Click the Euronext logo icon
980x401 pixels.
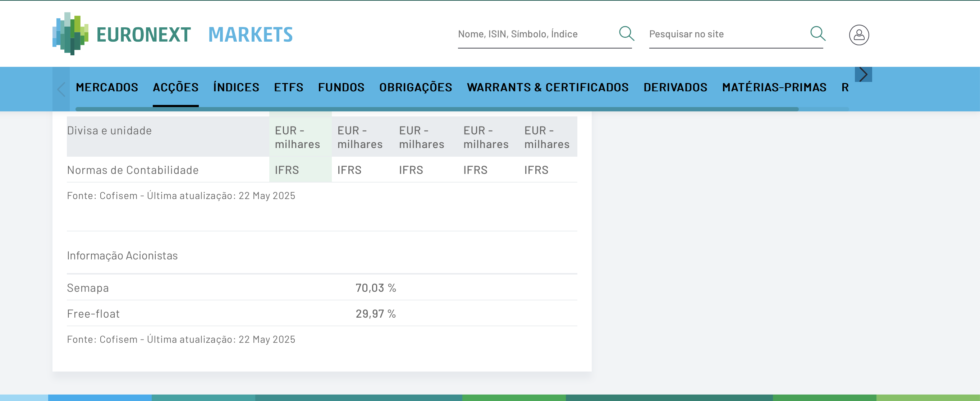(x=70, y=34)
